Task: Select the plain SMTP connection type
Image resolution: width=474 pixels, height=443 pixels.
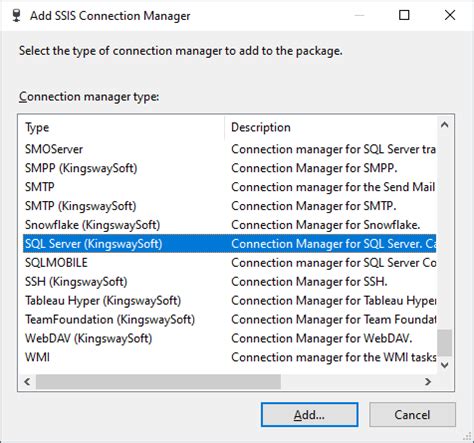Action: (229, 187)
